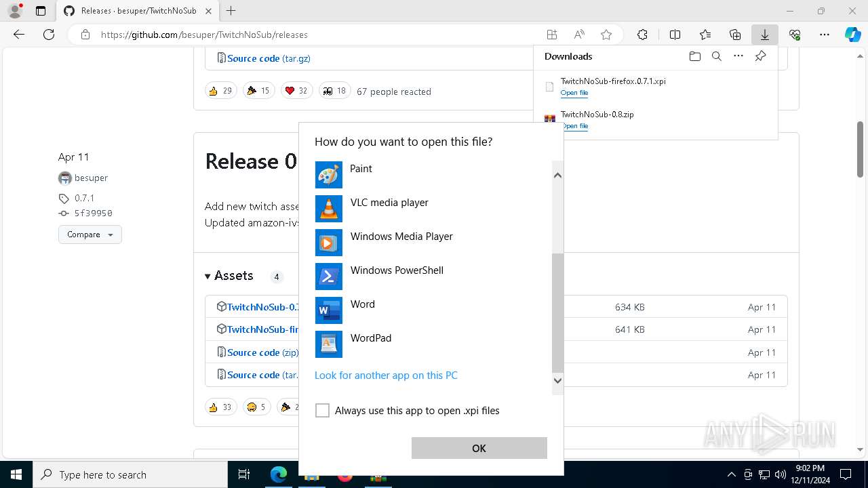Screen dimensions: 868x488
Task: Add this page to favorites with the star
Action: 606,35
